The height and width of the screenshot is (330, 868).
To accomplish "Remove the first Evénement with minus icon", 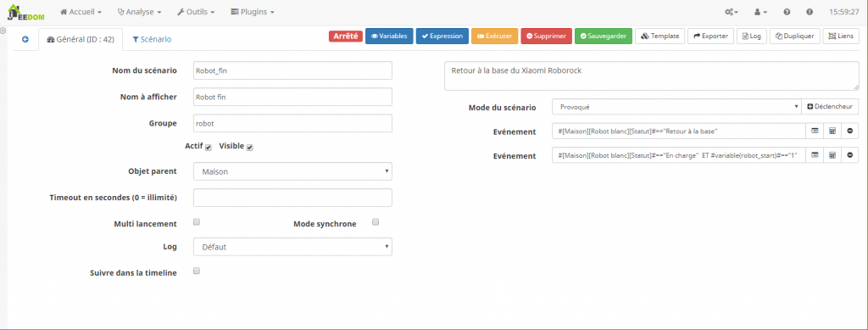I will (x=849, y=131).
